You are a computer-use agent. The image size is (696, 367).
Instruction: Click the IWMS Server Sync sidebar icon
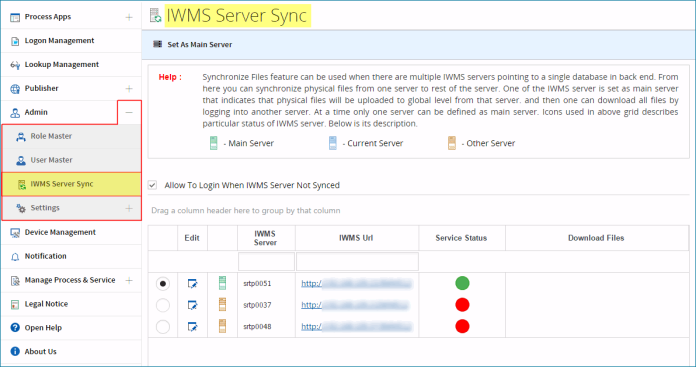point(21,185)
